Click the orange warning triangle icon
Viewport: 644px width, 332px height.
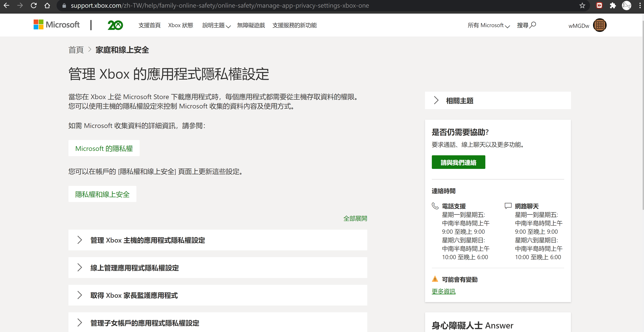[x=435, y=279]
